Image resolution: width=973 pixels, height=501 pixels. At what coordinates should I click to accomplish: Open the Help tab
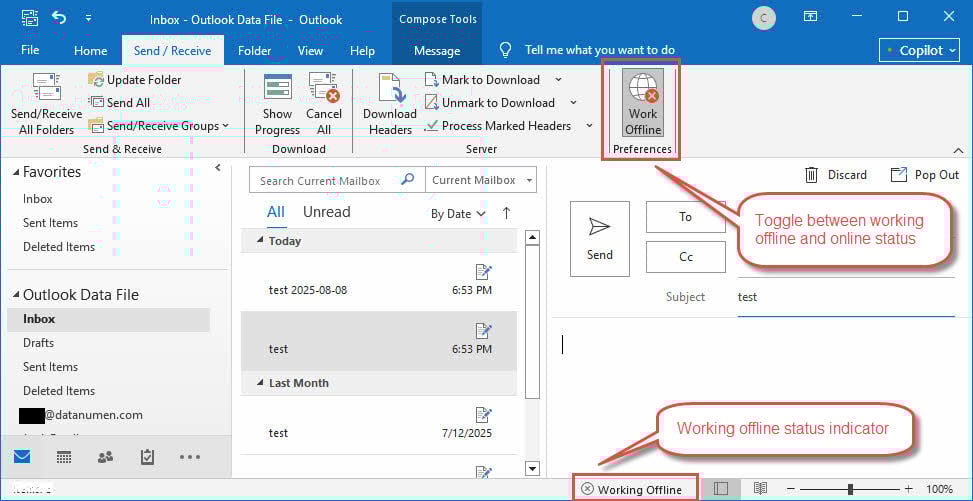pos(362,50)
